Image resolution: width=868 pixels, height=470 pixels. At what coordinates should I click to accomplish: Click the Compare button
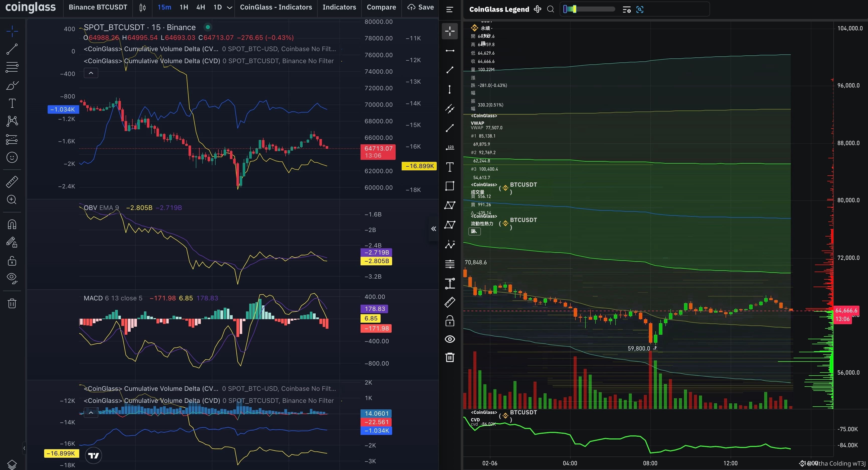click(x=381, y=8)
